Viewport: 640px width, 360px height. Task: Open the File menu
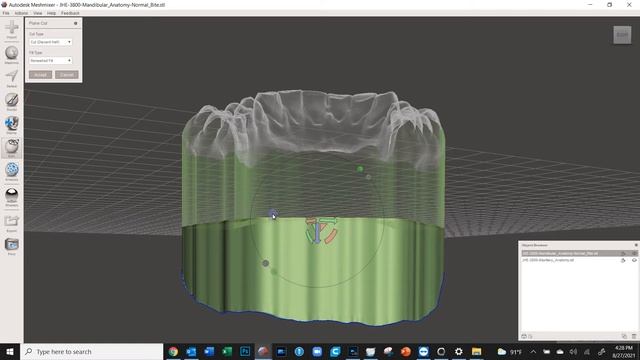[6, 13]
